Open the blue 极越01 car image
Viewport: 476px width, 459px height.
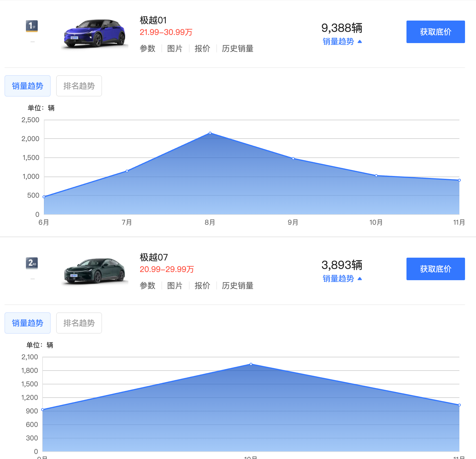(95, 34)
